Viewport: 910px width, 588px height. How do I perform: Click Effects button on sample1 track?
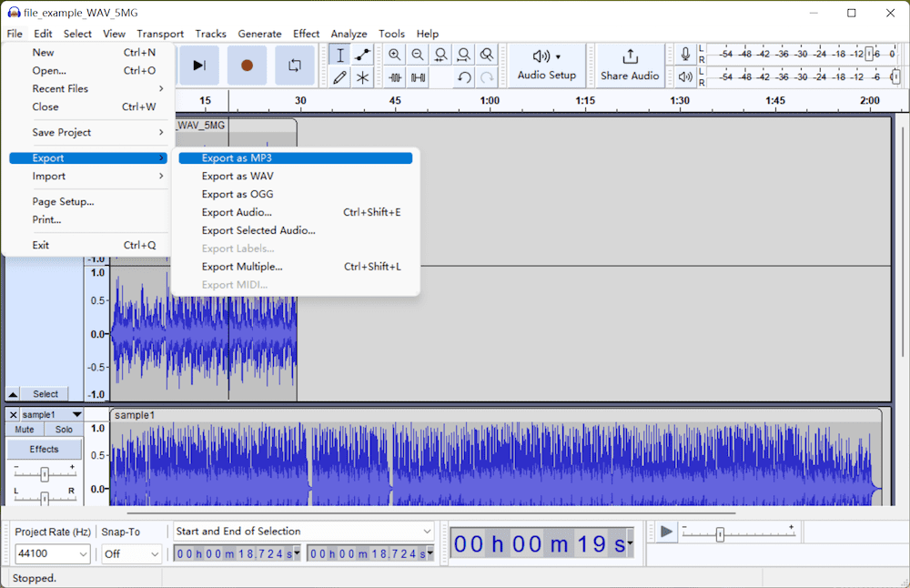click(x=44, y=450)
